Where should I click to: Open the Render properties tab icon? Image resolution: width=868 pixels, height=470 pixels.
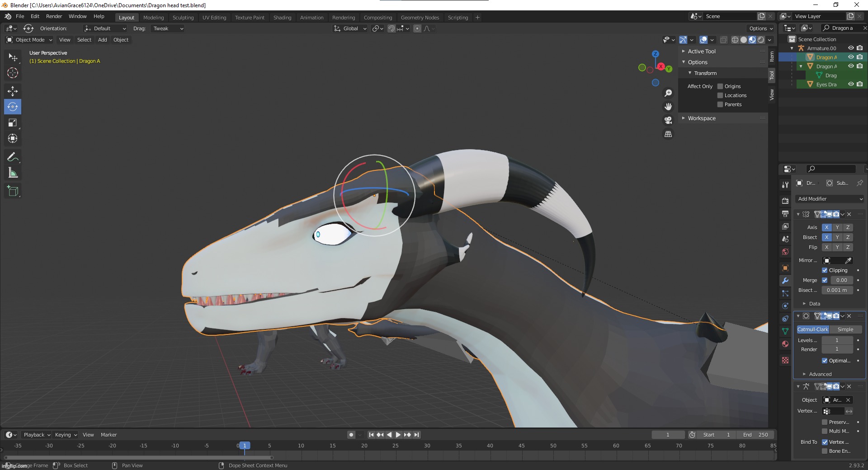(785, 200)
